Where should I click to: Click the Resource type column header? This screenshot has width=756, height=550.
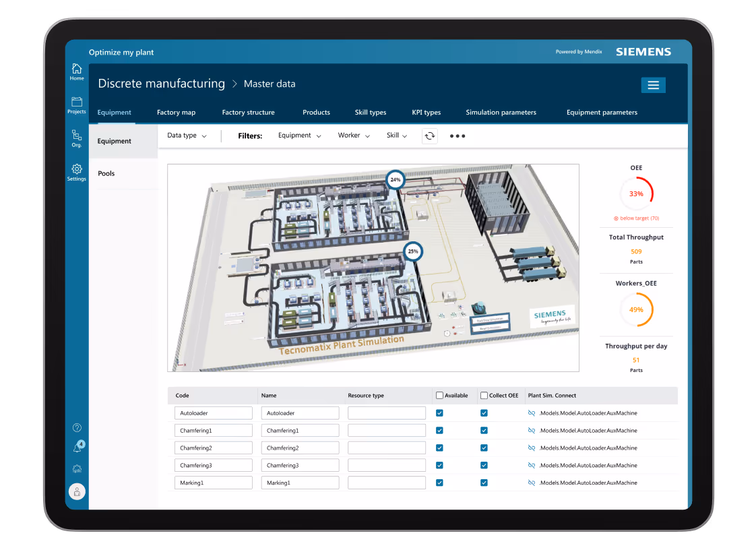[366, 396]
